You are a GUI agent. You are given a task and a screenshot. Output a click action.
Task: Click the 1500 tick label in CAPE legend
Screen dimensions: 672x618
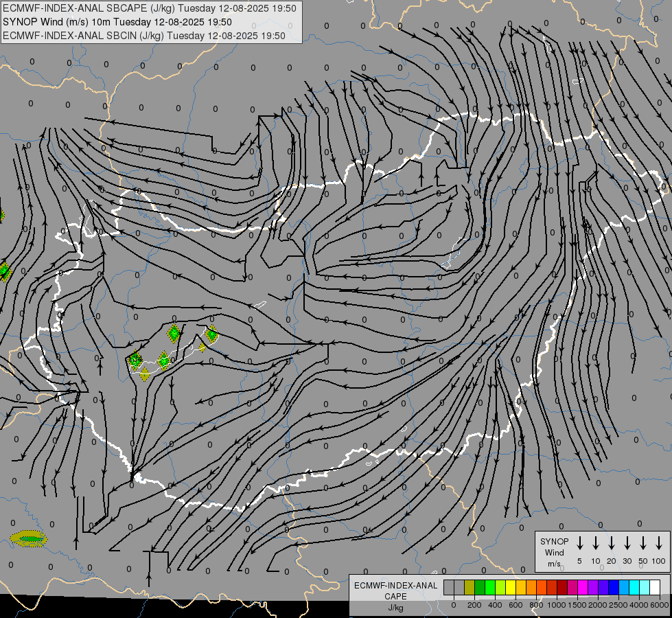point(577,605)
